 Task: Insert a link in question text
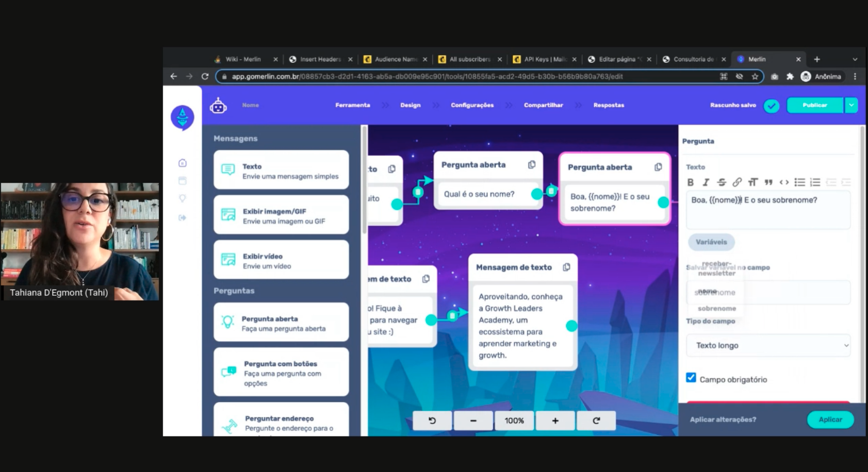(737, 182)
